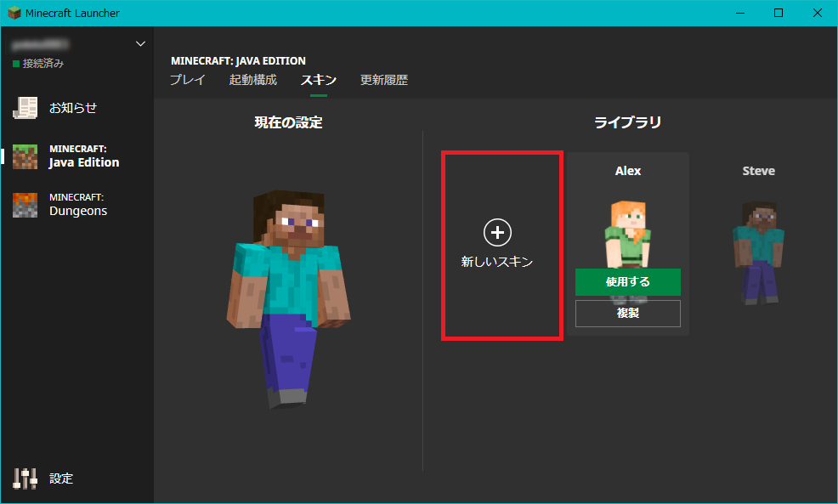Click the green 接続済み status indicator
Screen dimensions: 838x504
(x=15, y=64)
